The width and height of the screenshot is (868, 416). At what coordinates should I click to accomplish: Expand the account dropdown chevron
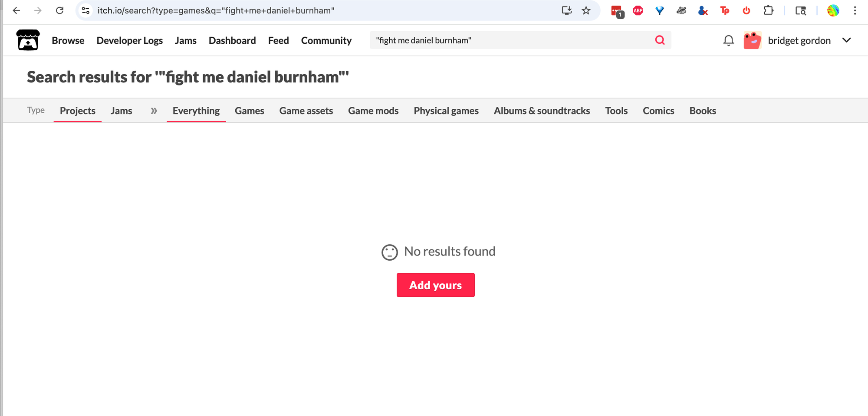(846, 40)
